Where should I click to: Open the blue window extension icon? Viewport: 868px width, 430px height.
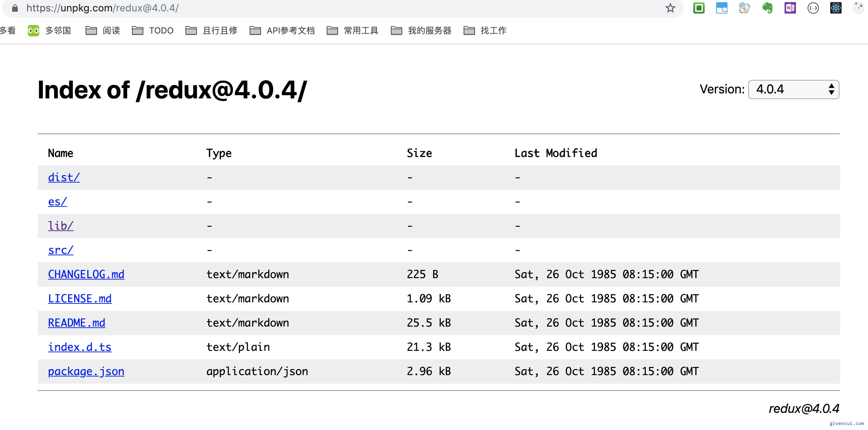[722, 8]
